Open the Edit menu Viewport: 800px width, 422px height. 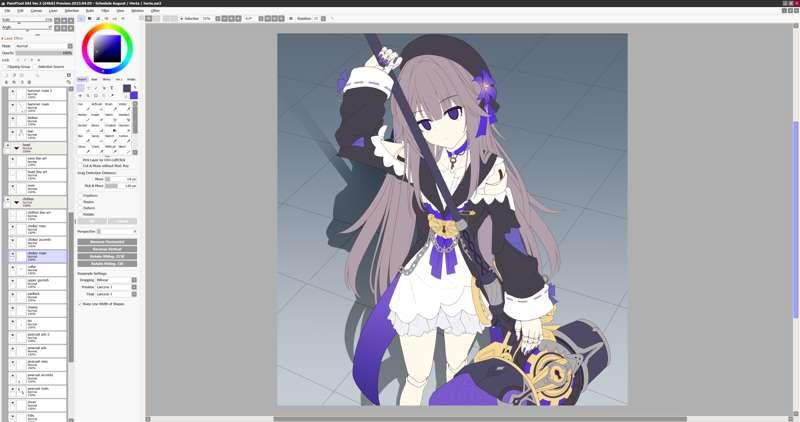click(x=20, y=11)
